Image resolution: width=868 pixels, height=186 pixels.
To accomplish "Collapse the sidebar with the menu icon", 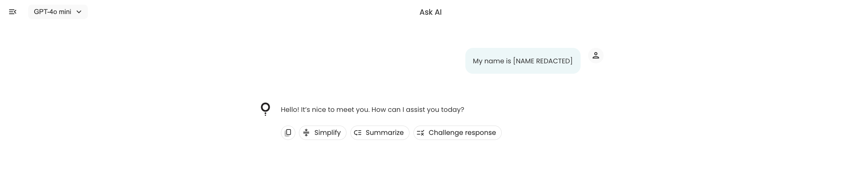I will pos(13,12).
